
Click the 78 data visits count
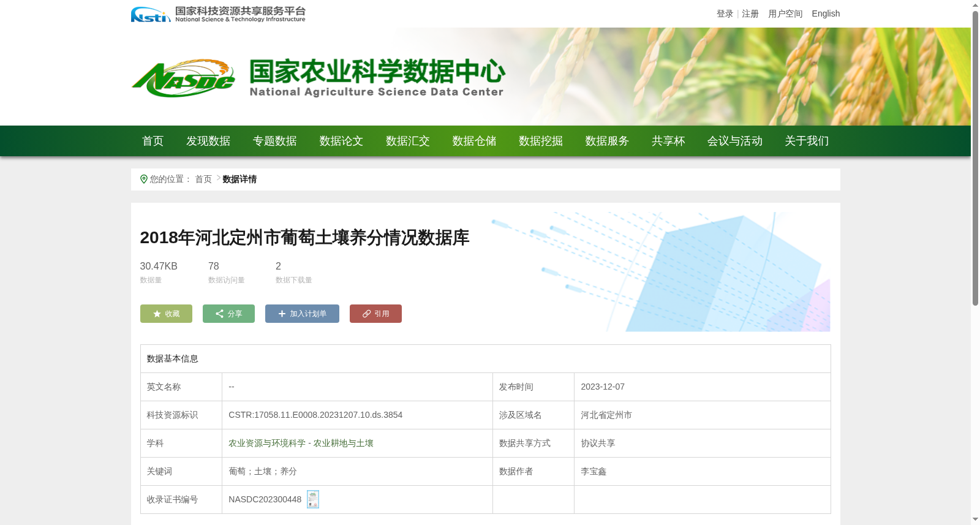pos(214,266)
